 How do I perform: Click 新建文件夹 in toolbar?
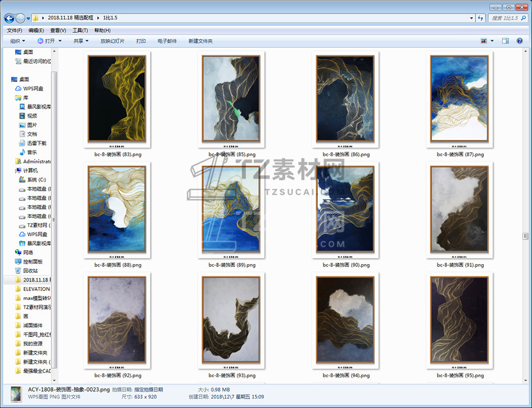[x=200, y=41]
